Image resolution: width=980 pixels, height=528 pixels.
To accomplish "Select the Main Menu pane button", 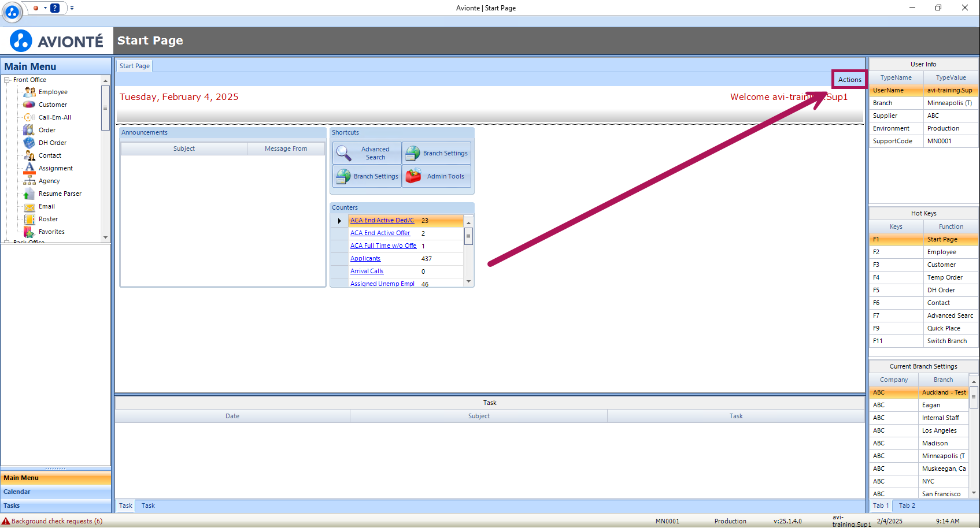I will pyautogui.click(x=56, y=478).
